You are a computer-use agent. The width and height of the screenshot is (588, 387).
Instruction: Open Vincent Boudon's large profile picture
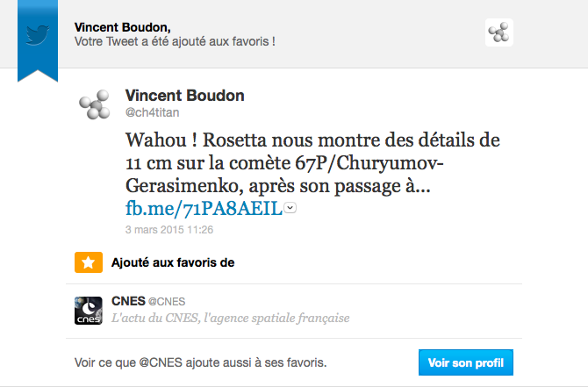pos(95,105)
